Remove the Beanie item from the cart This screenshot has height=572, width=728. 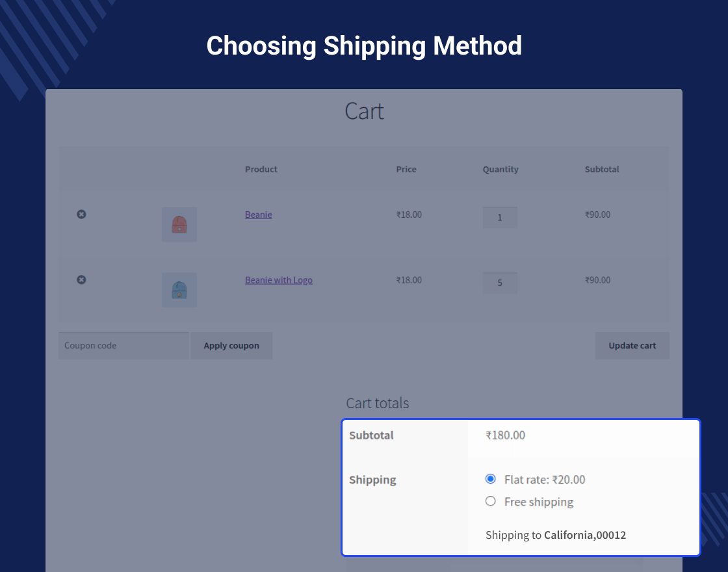click(81, 214)
